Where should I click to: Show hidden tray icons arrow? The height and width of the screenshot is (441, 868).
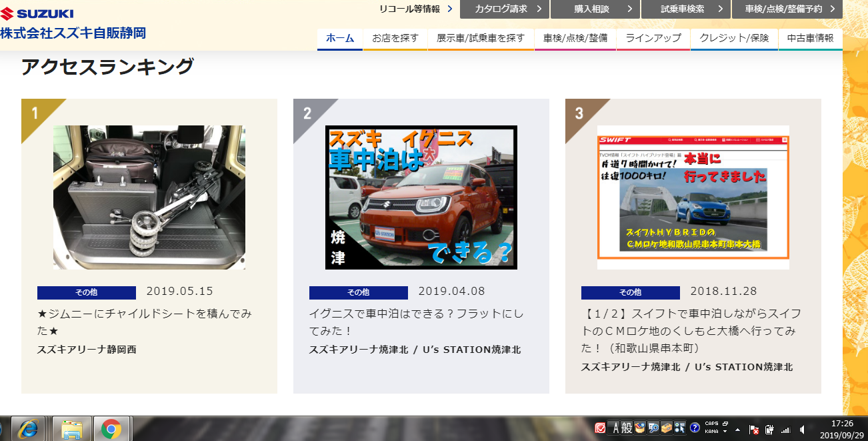(737, 430)
